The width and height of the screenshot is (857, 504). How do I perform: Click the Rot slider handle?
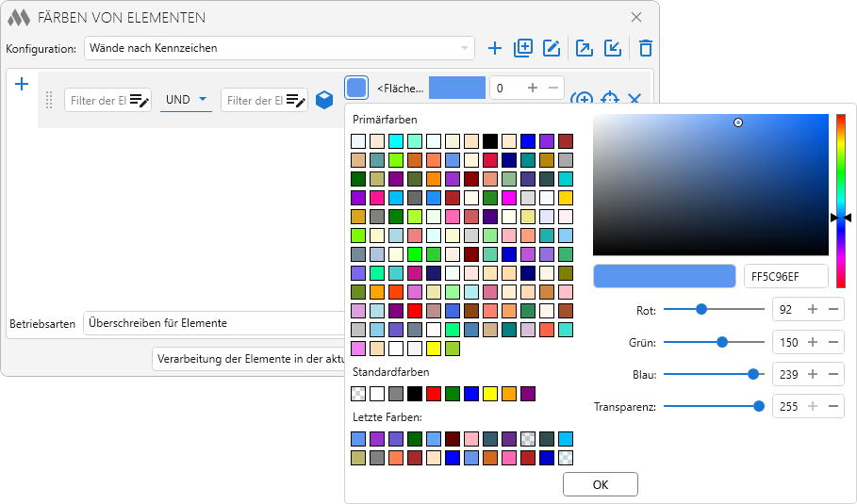[701, 308]
